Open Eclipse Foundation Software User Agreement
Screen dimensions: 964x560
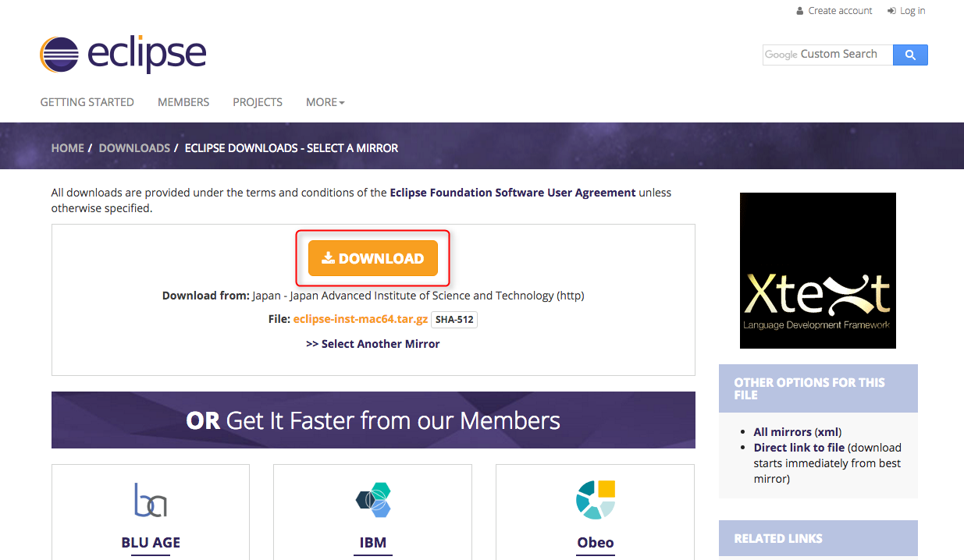(x=513, y=193)
